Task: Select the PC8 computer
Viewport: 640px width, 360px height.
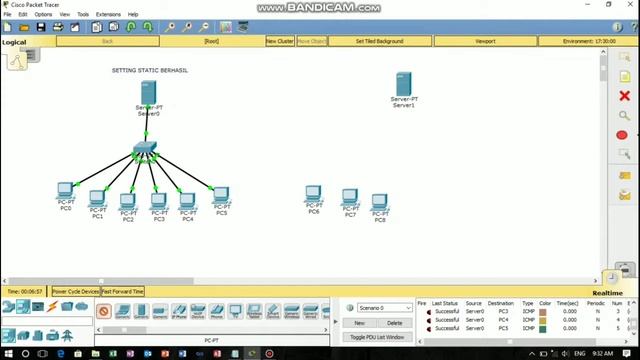Action: click(x=380, y=202)
